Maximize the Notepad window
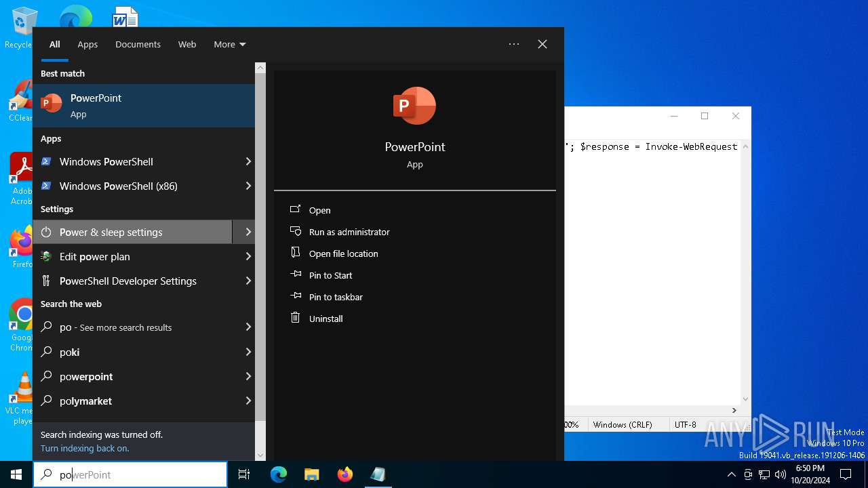Image resolution: width=868 pixels, height=488 pixels. pyautogui.click(x=705, y=116)
